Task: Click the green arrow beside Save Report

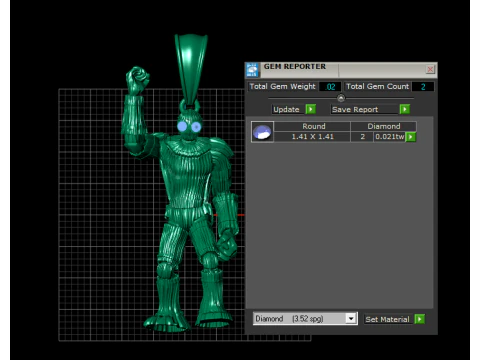Action: (405, 109)
